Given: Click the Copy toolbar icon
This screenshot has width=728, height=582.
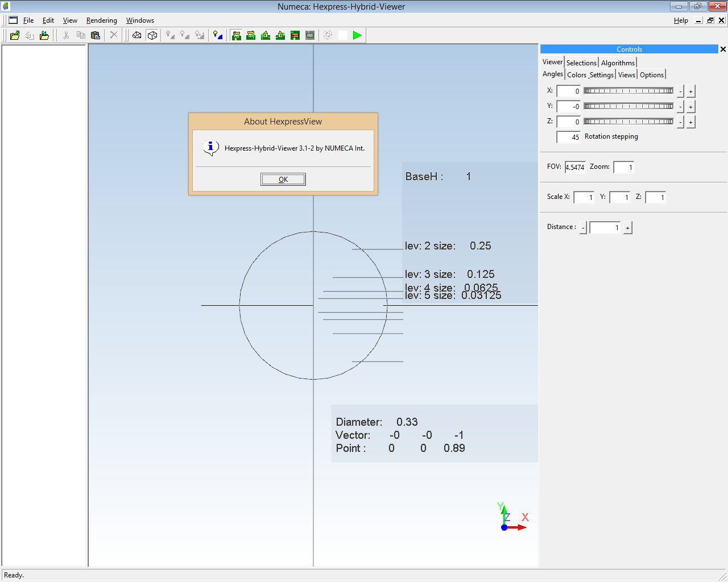Looking at the screenshot, I should click(x=81, y=35).
